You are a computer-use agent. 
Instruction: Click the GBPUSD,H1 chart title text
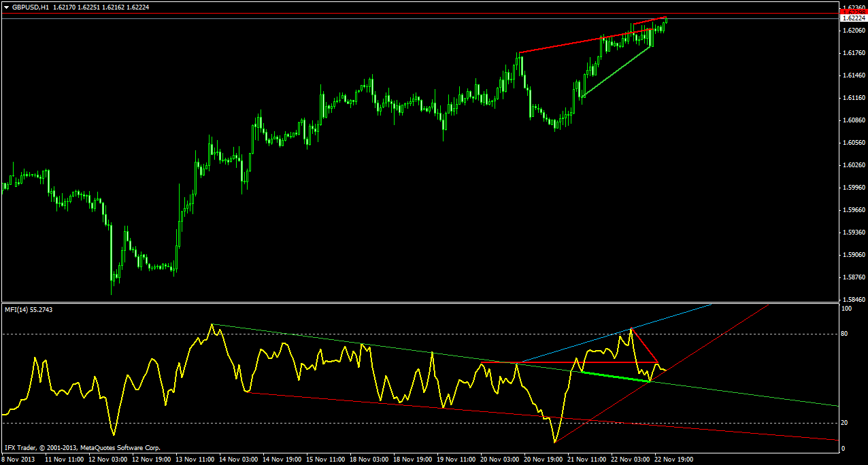30,6
